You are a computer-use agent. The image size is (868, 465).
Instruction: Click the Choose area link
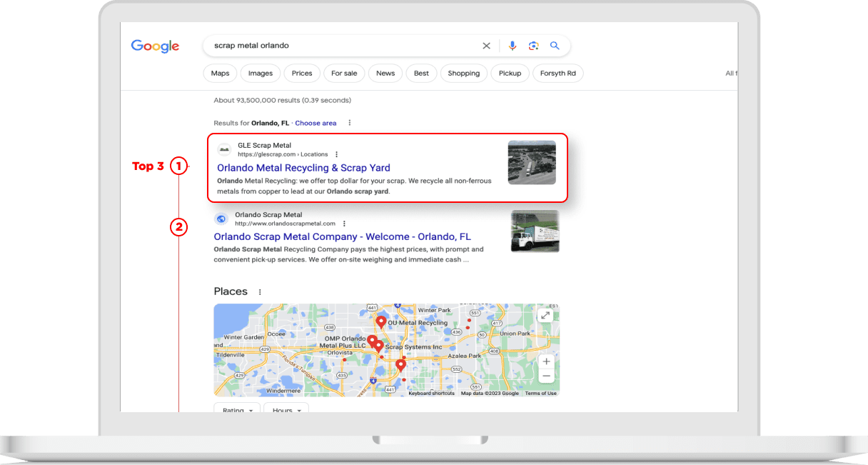click(316, 123)
